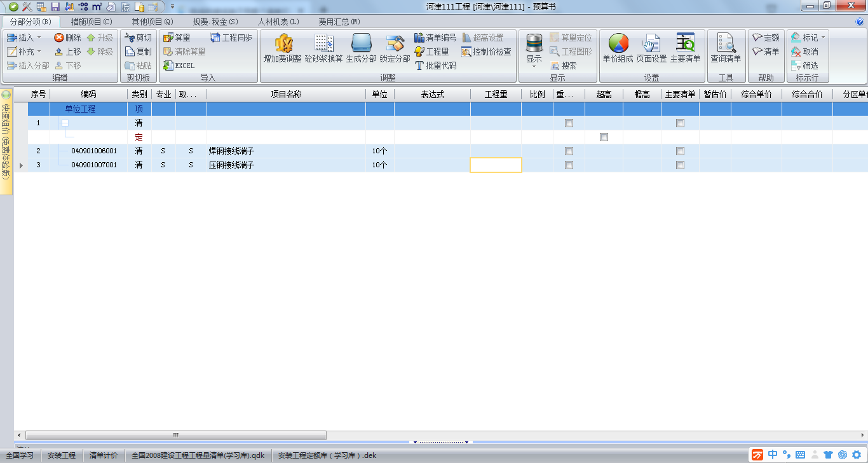Image resolution: width=868 pixels, height=463 pixels.
Task: Open 单价组成 pie chart tool
Action: [x=618, y=49]
